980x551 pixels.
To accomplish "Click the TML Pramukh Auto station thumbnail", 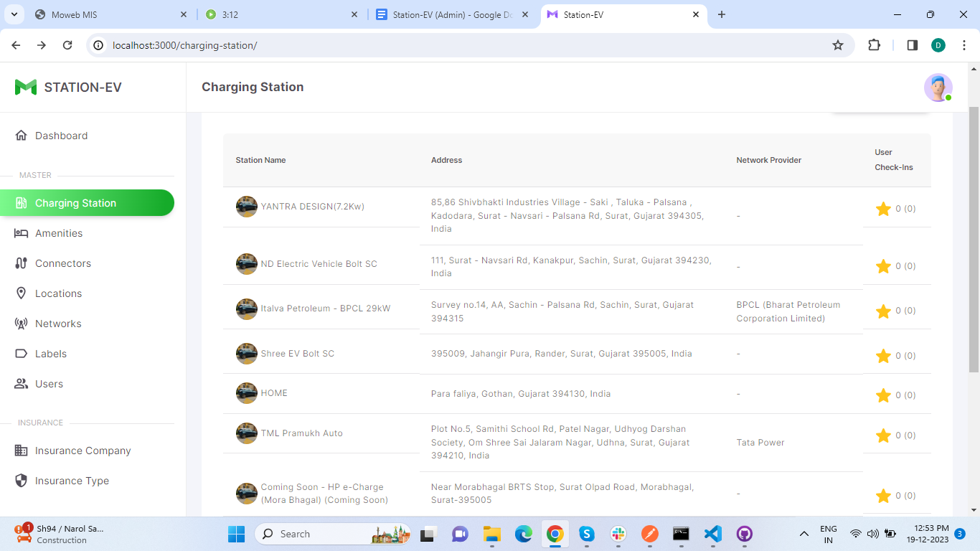I will tap(247, 433).
